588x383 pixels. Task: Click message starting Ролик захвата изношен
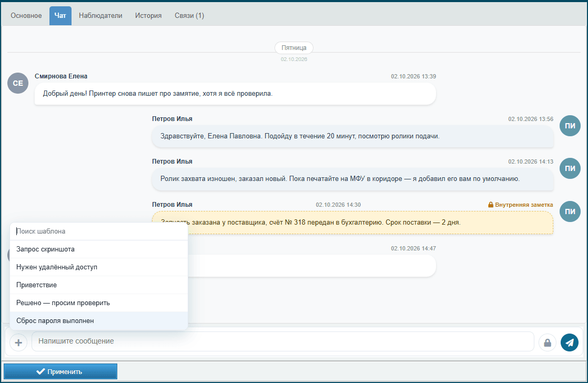coord(353,179)
